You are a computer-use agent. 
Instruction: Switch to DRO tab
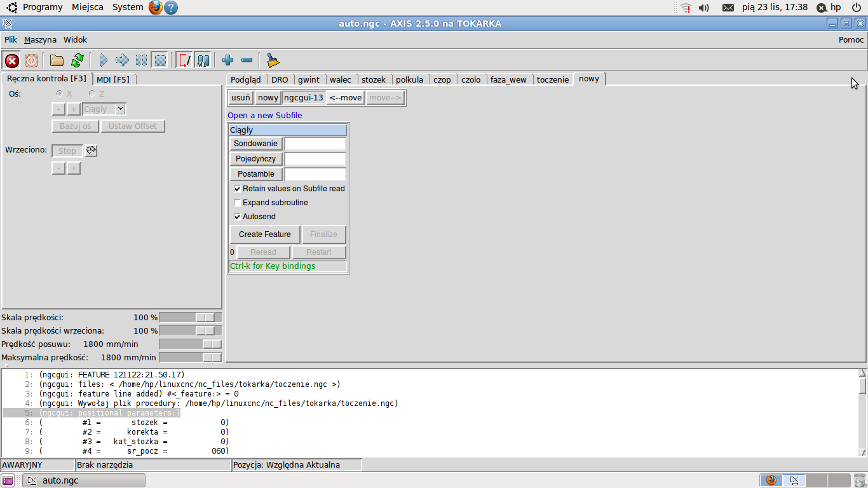[x=280, y=79]
